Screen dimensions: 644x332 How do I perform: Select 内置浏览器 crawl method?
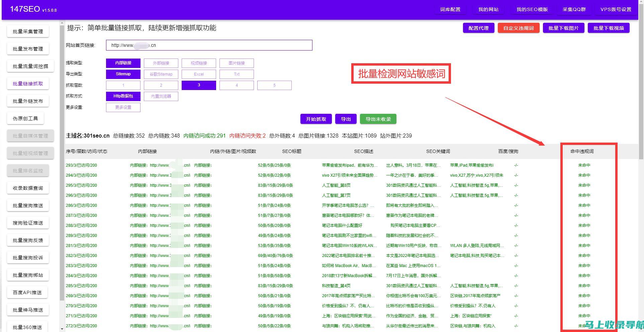tap(161, 96)
